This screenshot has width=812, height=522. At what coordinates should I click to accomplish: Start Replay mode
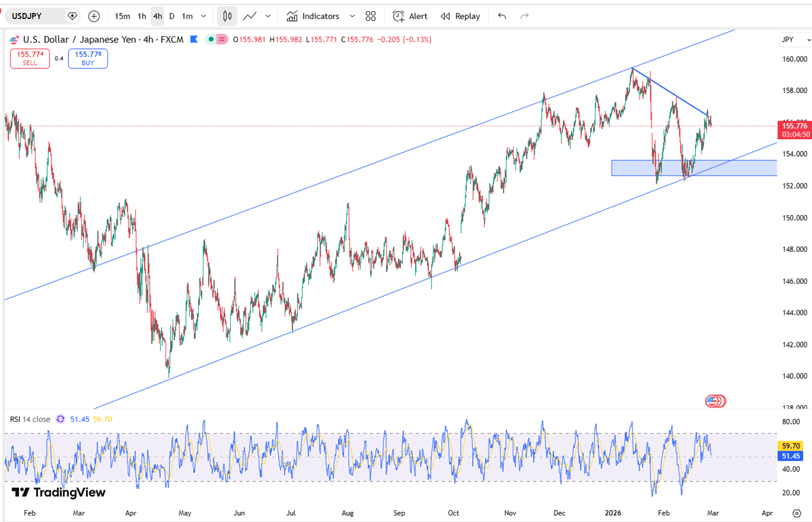[x=461, y=16]
